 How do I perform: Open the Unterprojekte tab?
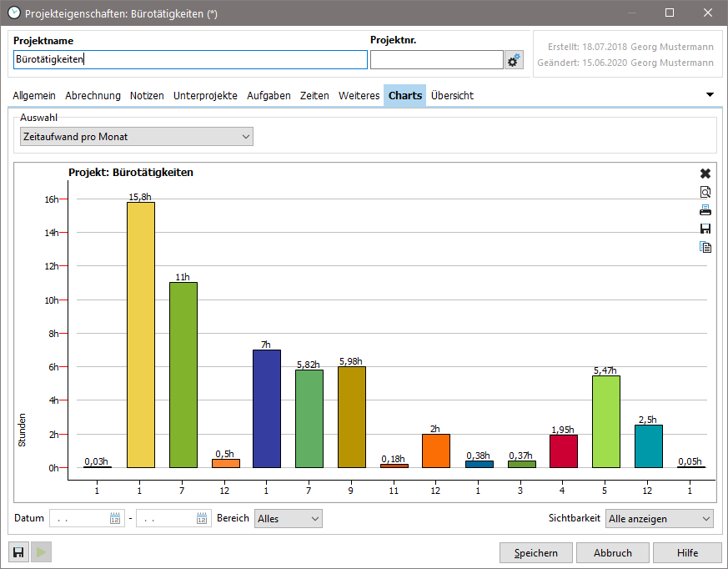[x=205, y=96]
